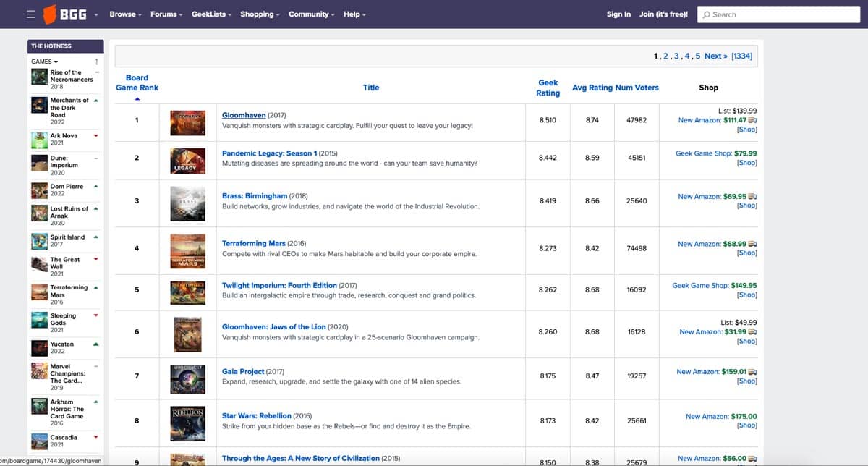The image size is (868, 466).
Task: Open the Browse menu
Action: point(125,14)
